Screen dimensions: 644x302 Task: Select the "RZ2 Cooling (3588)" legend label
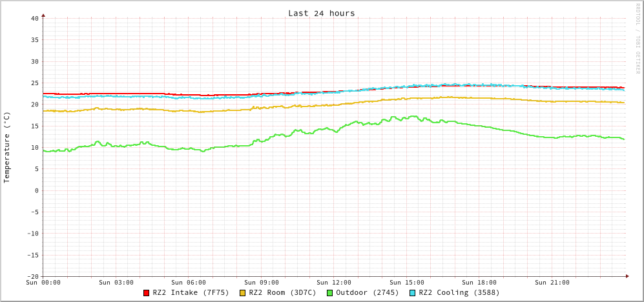pos(459,293)
